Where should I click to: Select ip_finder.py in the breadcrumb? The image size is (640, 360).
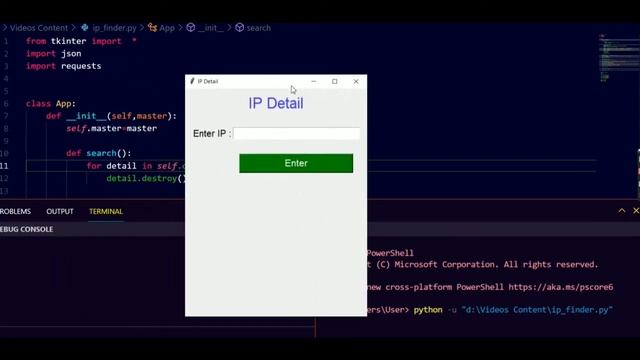coord(114,28)
